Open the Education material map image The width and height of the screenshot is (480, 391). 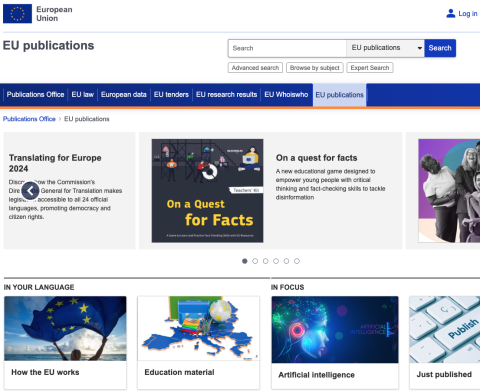point(198,328)
